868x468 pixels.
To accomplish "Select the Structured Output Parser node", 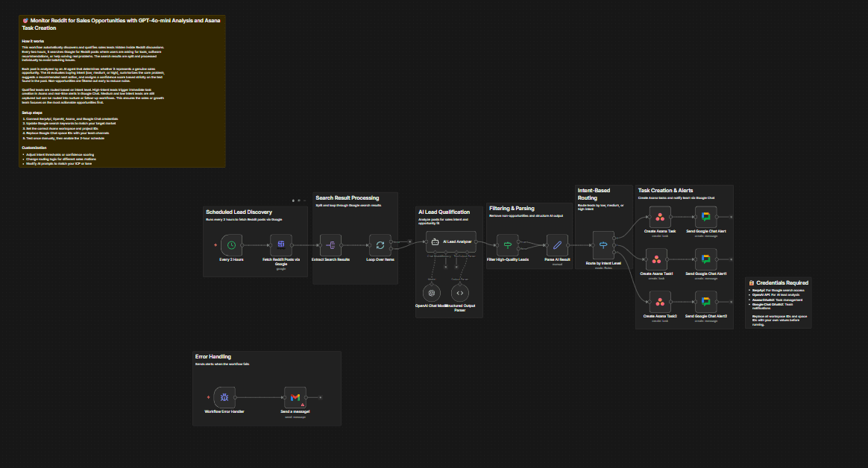I will pos(459,292).
